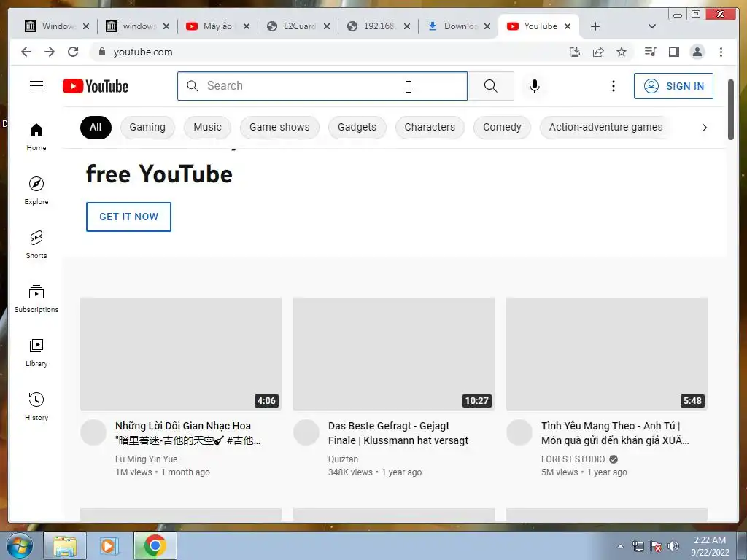This screenshot has height=560, width=747.
Task: Open Chrome three-dot menu
Action: [721, 52]
